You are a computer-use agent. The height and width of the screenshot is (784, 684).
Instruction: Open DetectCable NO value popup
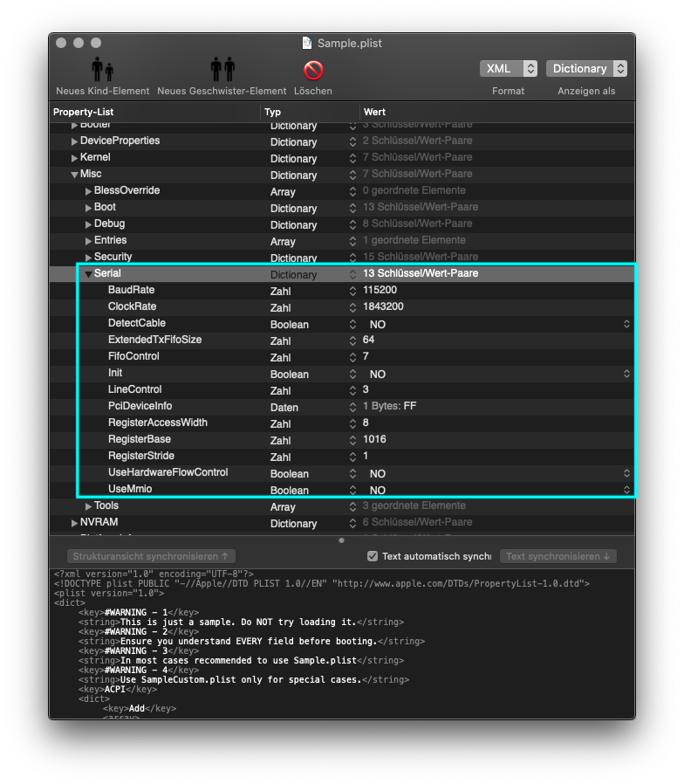tap(626, 324)
